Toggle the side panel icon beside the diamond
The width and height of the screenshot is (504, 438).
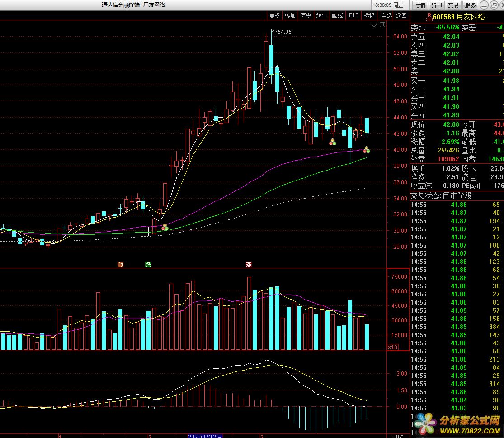pyautogui.click(x=382, y=25)
